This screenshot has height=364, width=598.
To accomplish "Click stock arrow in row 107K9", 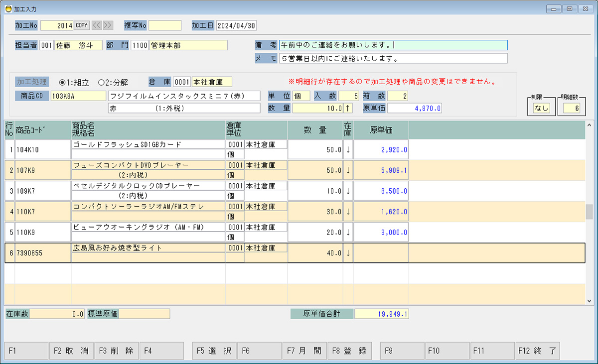I will coord(348,170).
